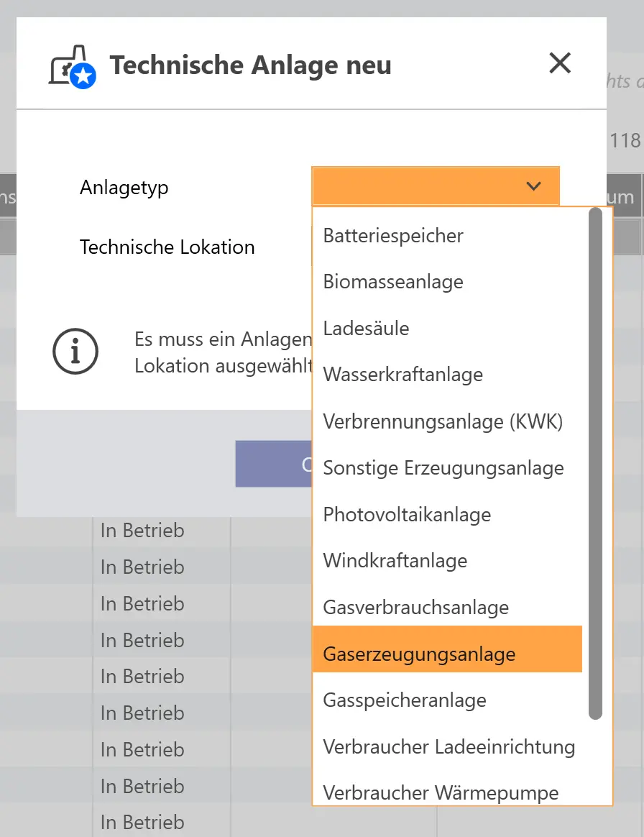Click the dropdown list scrollbar

coord(595,464)
